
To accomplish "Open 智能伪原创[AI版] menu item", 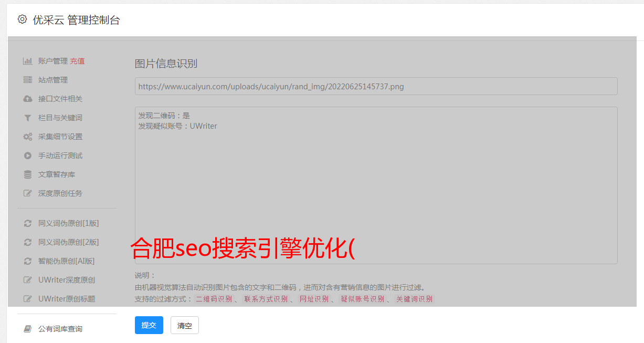I will tap(67, 261).
